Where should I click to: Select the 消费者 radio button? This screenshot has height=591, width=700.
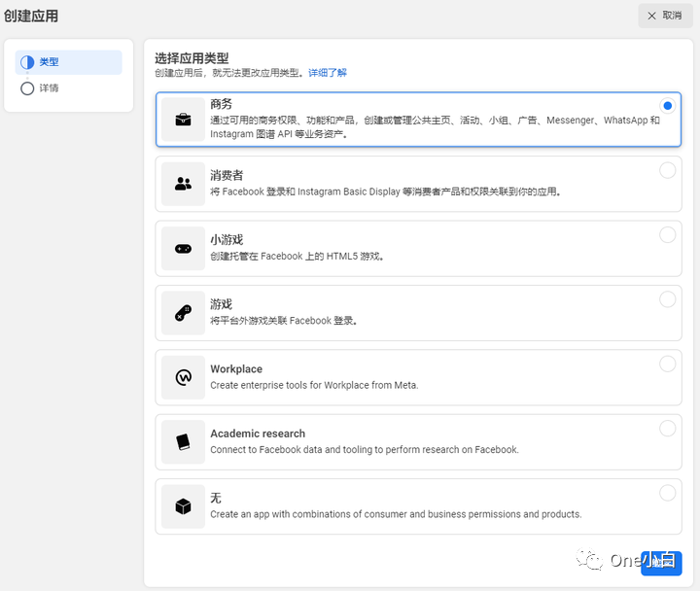(667, 170)
